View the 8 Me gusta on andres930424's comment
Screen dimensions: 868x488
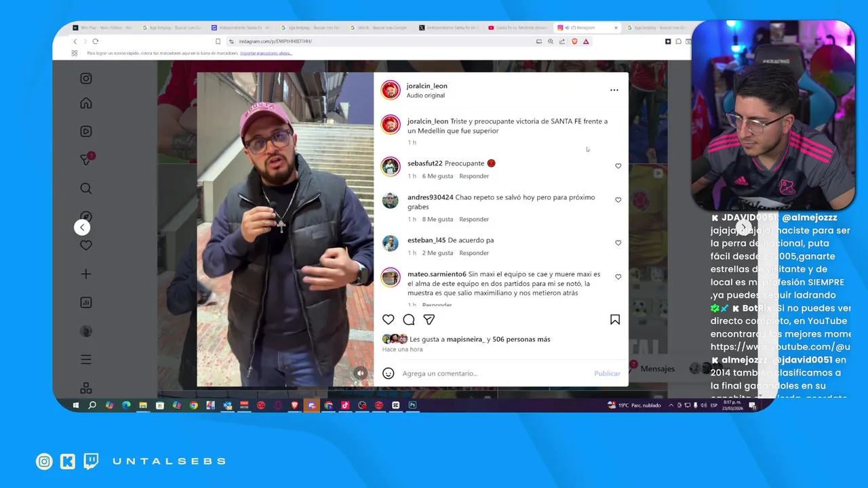pyautogui.click(x=437, y=220)
